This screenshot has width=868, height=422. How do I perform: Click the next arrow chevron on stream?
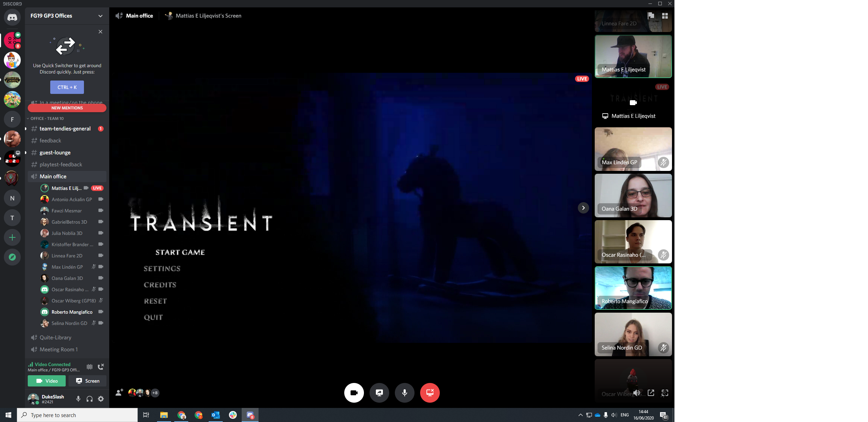pyautogui.click(x=583, y=208)
